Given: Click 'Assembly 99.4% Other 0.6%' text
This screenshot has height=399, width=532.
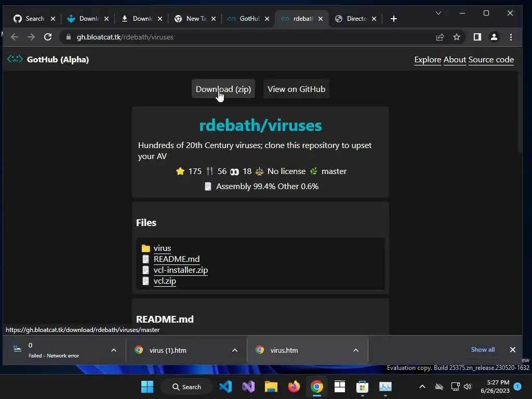Looking at the screenshot, I should [268, 187].
